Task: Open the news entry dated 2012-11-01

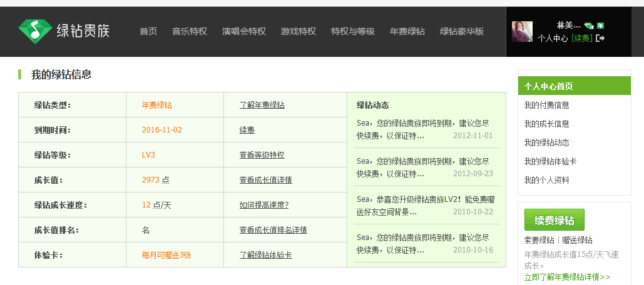Action: [425, 129]
